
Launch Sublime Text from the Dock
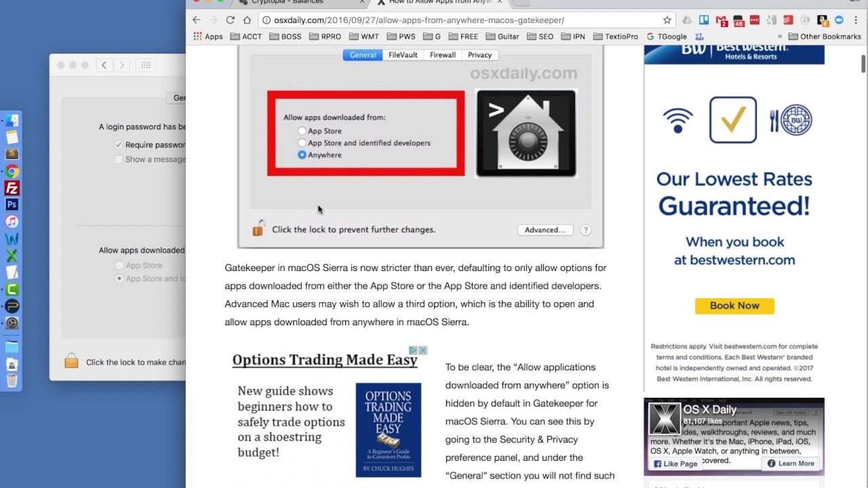[12, 155]
